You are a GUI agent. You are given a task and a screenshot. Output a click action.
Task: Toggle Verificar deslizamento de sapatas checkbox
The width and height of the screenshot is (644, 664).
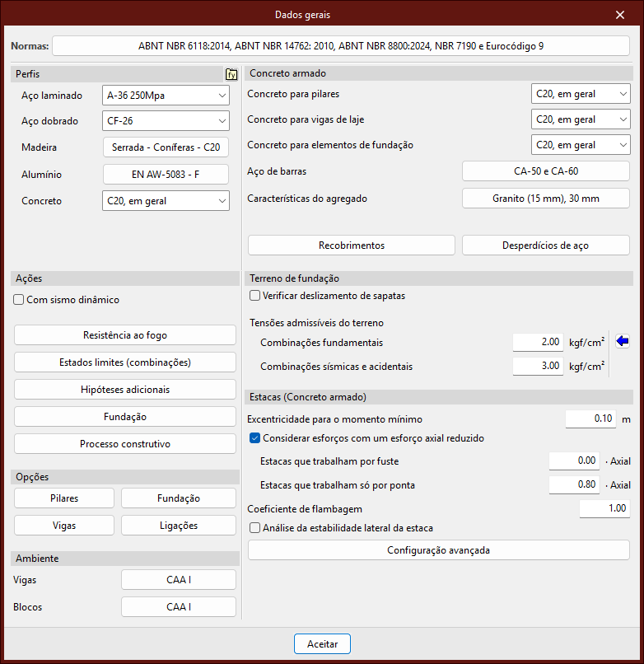254,296
